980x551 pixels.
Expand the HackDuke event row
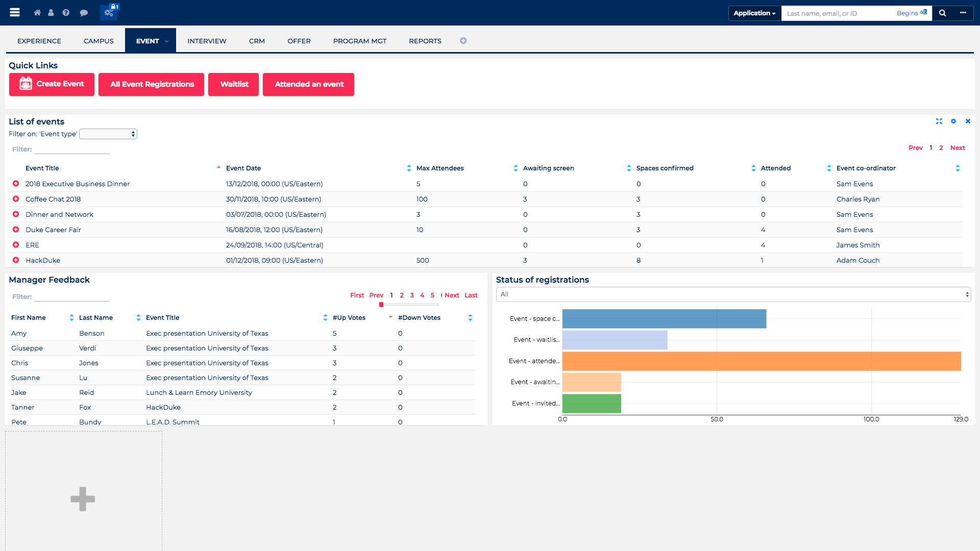click(16, 260)
